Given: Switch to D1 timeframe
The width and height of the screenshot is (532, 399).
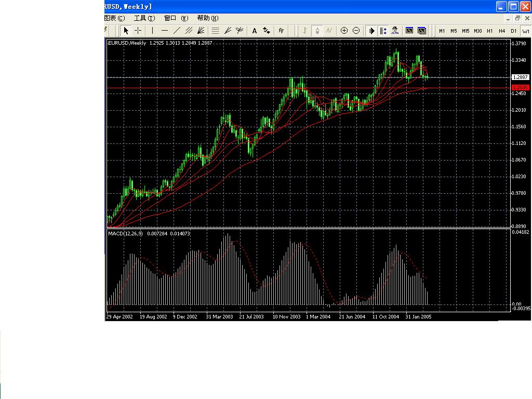Looking at the screenshot, I should click(x=514, y=31).
